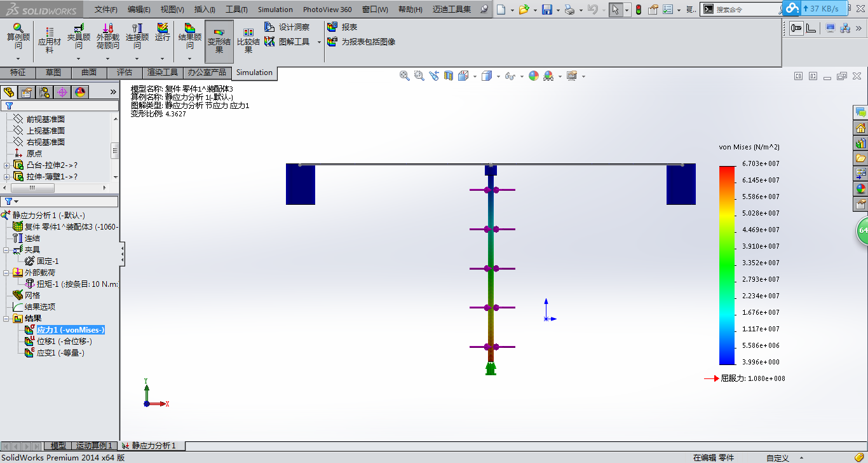Screen dimensions: 868x463
Task: Click the Run (运行) study icon
Action: (163, 33)
